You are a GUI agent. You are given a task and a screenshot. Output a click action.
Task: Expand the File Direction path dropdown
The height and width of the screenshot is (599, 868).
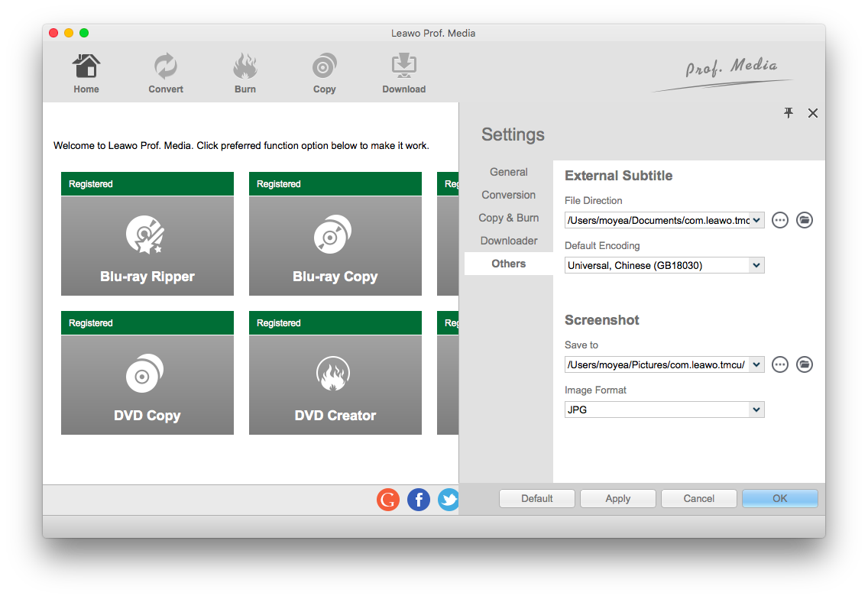[756, 220]
